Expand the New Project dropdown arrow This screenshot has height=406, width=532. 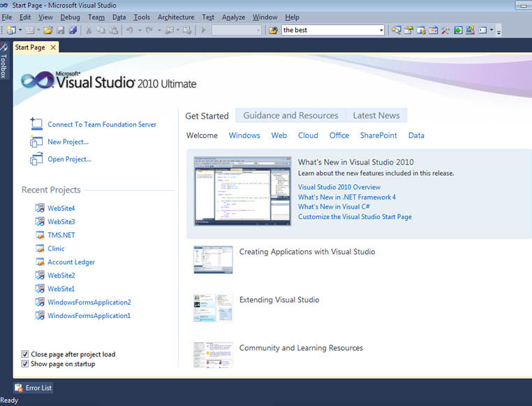click(x=20, y=30)
